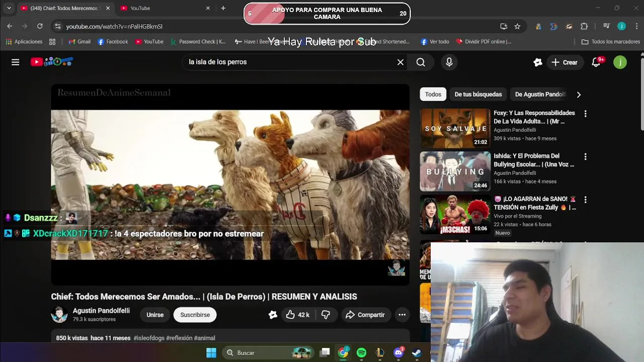Open League of Legends from the taskbar
644x362 pixels.
pos(380,353)
